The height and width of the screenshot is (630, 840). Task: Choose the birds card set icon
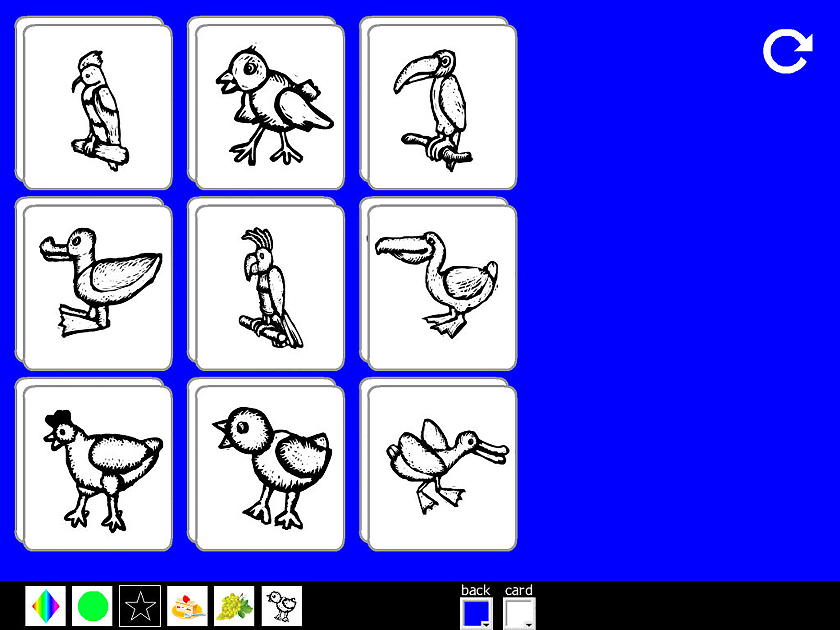click(281, 606)
